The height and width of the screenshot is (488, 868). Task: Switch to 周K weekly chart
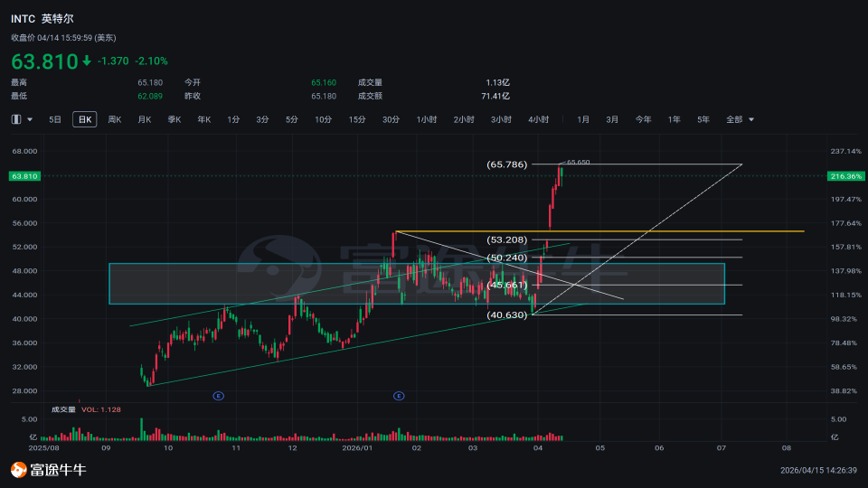coord(115,119)
